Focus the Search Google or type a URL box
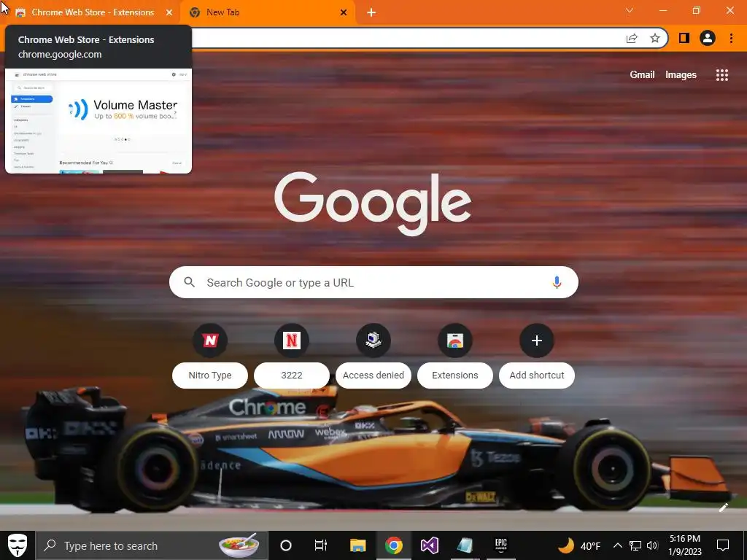This screenshot has width=747, height=560. 373,282
